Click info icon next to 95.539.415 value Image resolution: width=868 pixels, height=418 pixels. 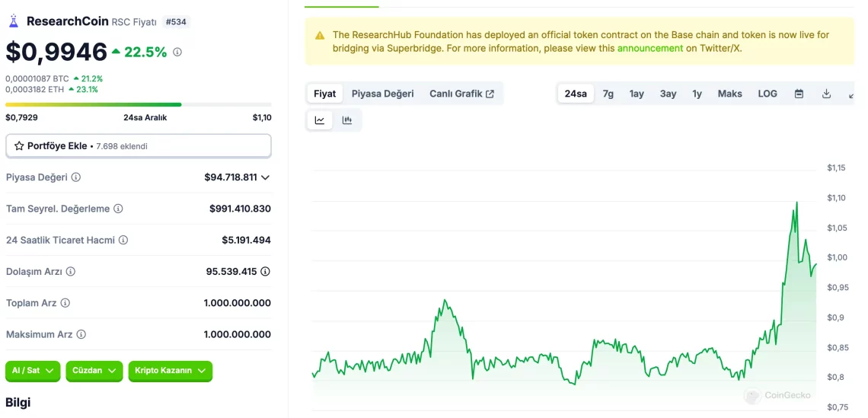point(266,272)
